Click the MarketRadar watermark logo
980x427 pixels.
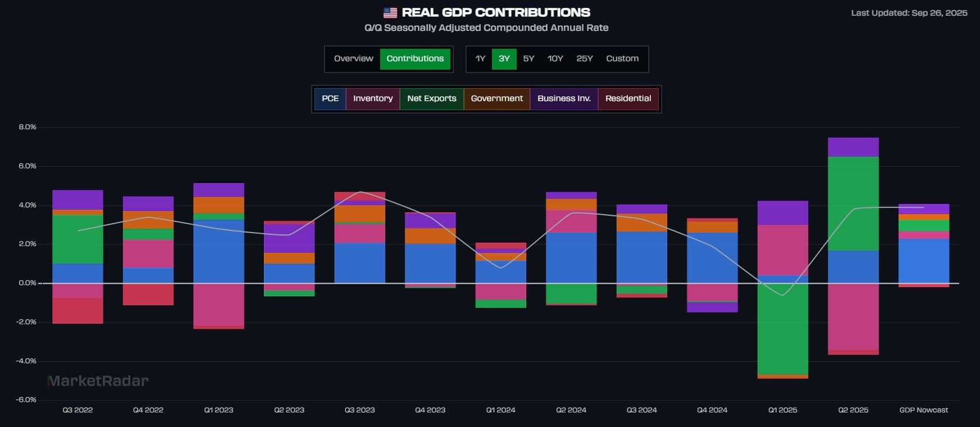98,381
